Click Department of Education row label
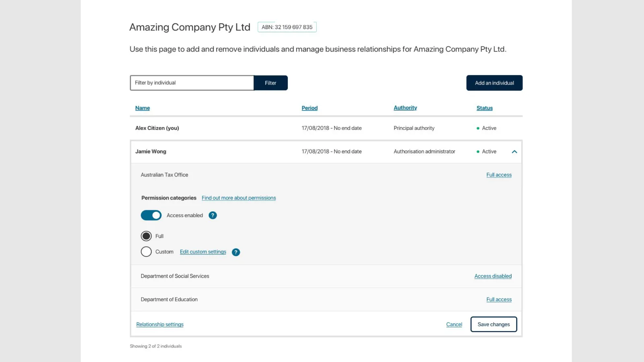This screenshot has width=644, height=362. pos(169,300)
